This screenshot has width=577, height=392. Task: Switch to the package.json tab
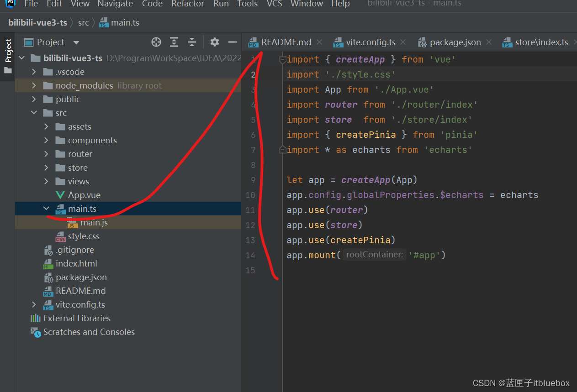tap(455, 42)
